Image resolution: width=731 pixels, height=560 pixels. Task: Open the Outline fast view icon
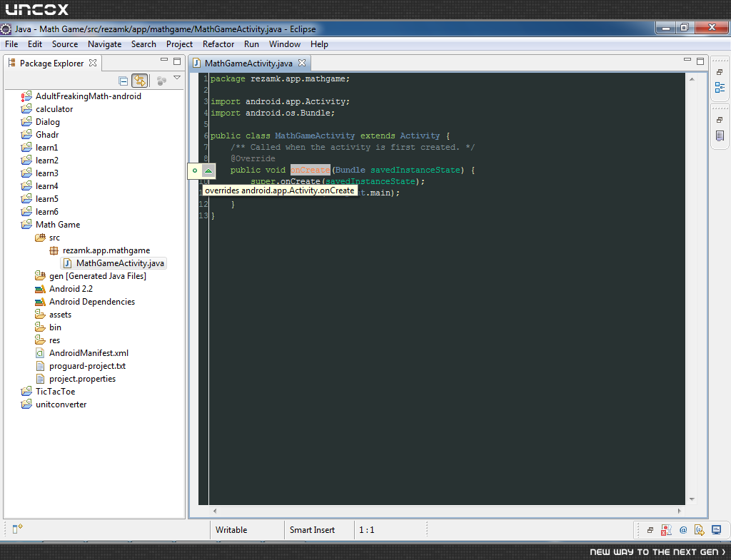(720, 87)
